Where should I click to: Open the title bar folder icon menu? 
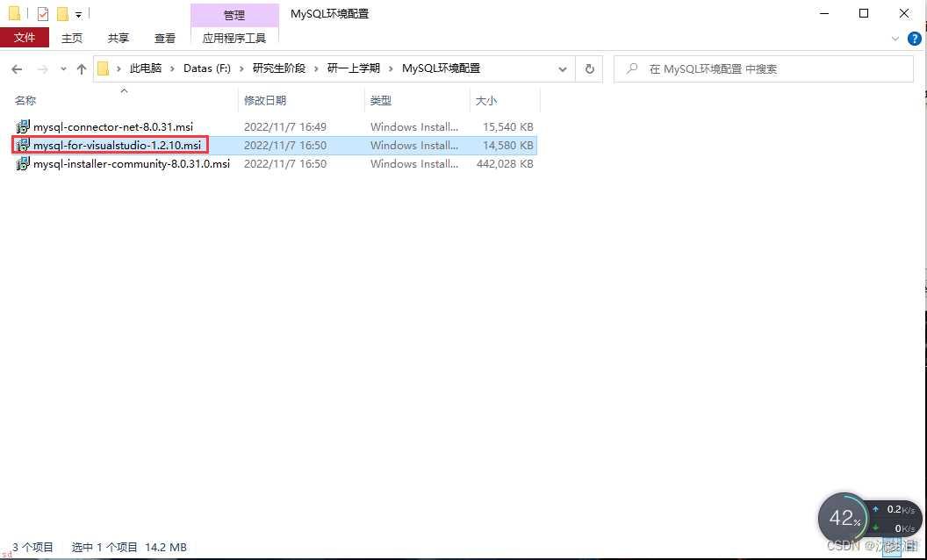[15, 13]
